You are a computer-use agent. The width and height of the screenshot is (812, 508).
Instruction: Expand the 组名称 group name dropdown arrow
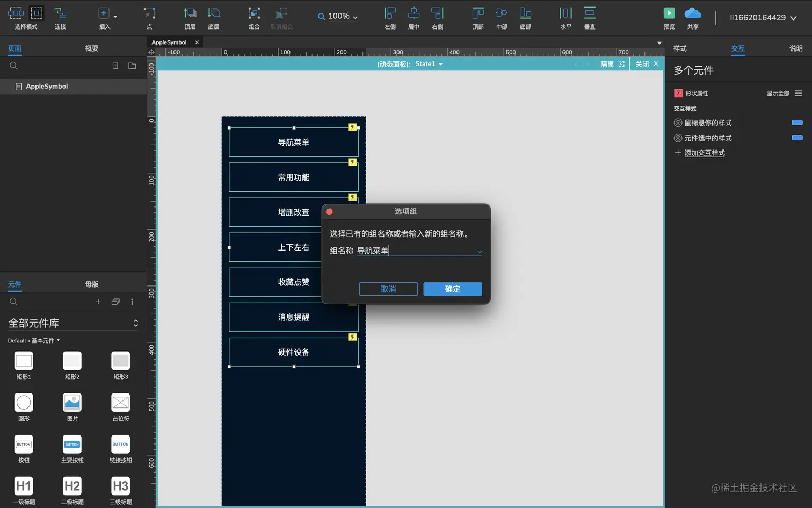pyautogui.click(x=480, y=251)
